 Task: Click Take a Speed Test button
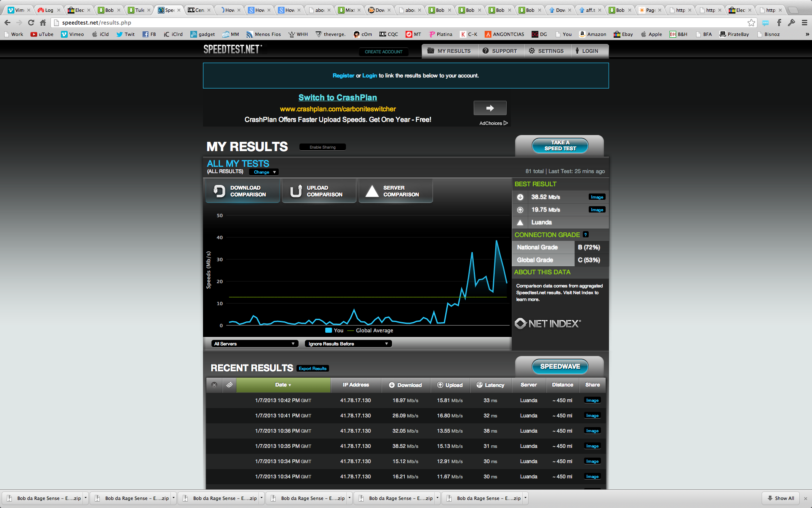pyautogui.click(x=560, y=146)
